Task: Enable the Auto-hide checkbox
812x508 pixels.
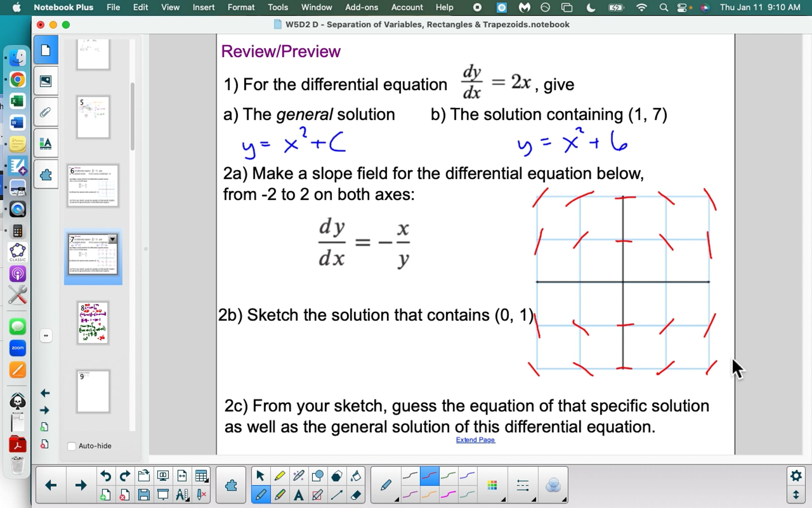Action: [x=72, y=446]
